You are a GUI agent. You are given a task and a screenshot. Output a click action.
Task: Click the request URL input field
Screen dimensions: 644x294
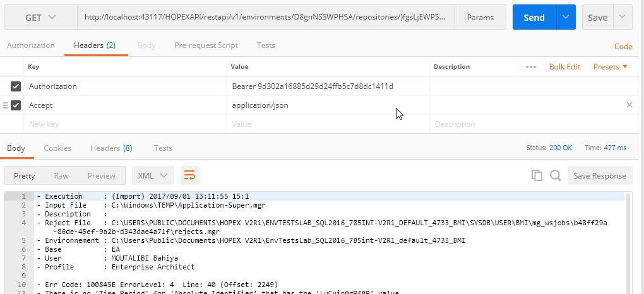265,18
